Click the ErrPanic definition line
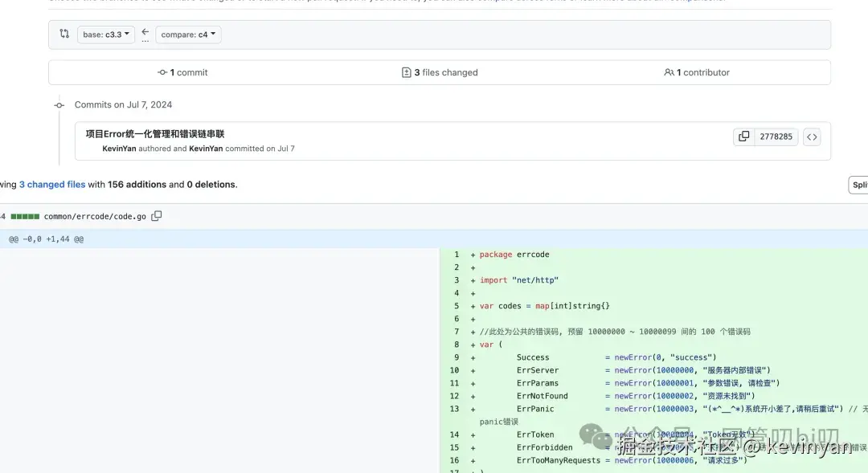This screenshot has width=868, height=473. click(x=692, y=409)
